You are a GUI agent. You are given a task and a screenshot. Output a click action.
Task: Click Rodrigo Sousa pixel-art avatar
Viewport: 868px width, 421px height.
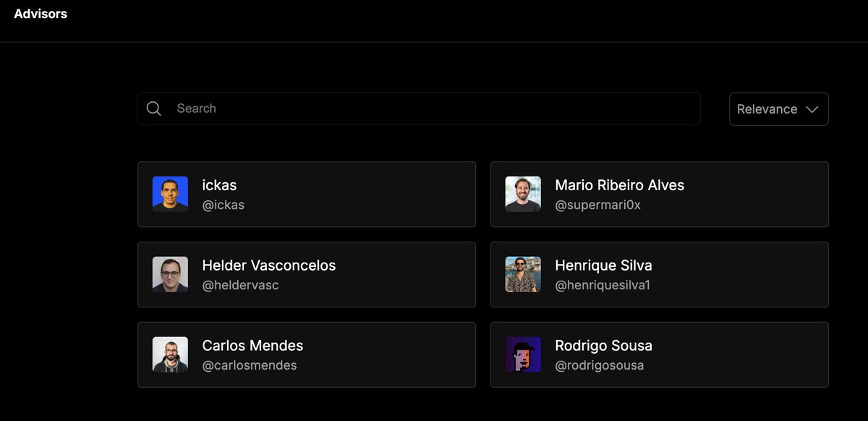point(523,354)
